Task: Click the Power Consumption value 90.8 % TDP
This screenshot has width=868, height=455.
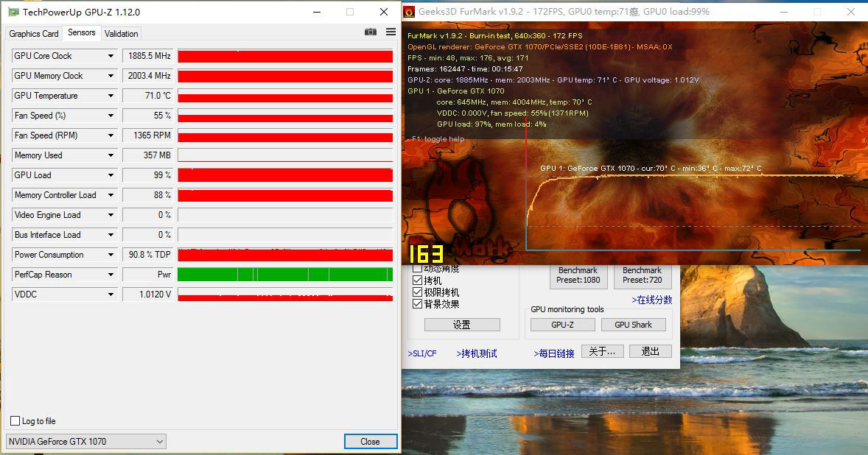Action: (147, 255)
